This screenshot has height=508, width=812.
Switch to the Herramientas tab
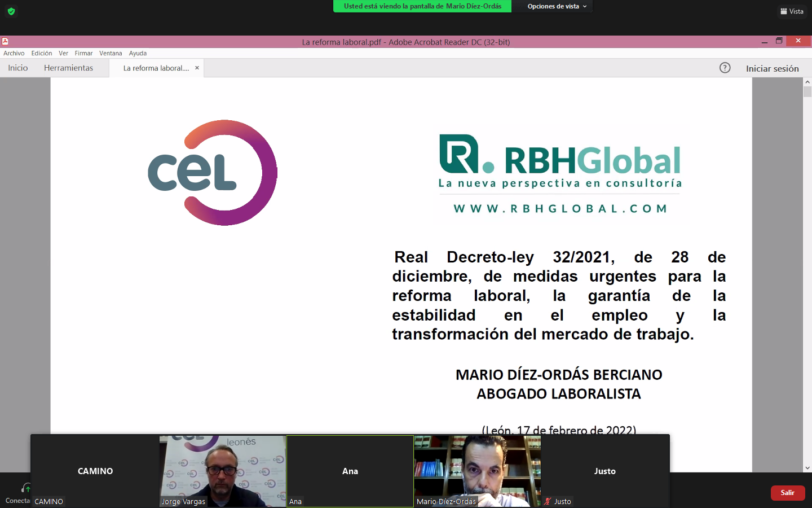pos(69,68)
